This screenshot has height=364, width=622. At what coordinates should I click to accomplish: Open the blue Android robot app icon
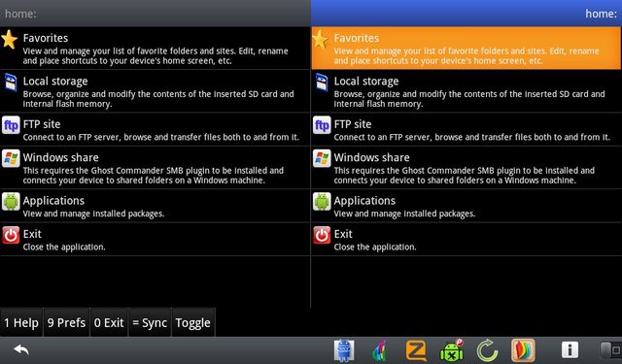(x=344, y=350)
